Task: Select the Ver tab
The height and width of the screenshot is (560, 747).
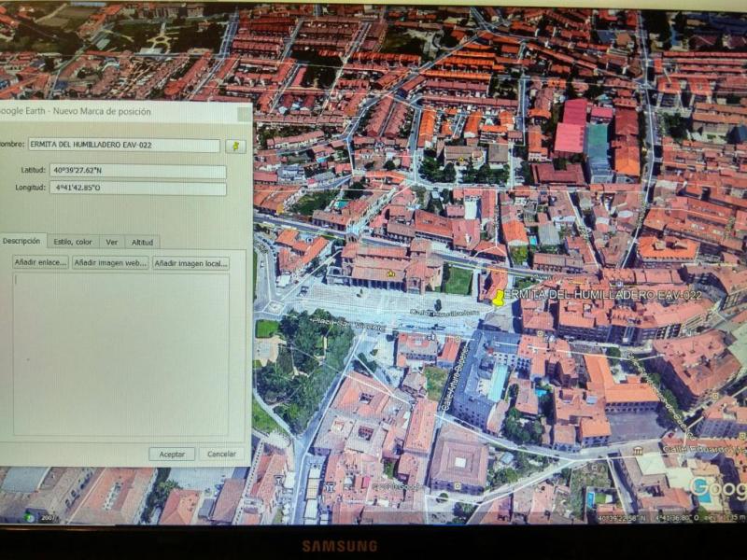Action: pyautogui.click(x=112, y=242)
